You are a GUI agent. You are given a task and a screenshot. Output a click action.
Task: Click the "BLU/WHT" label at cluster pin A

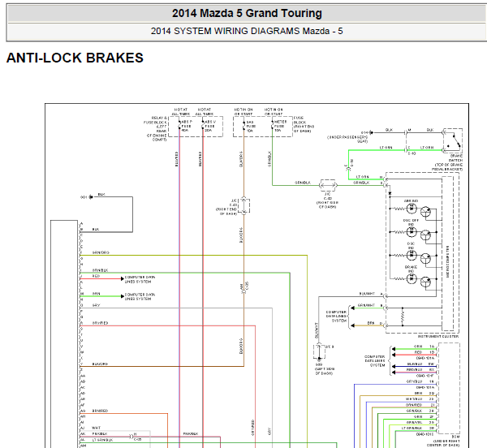coord(367,294)
